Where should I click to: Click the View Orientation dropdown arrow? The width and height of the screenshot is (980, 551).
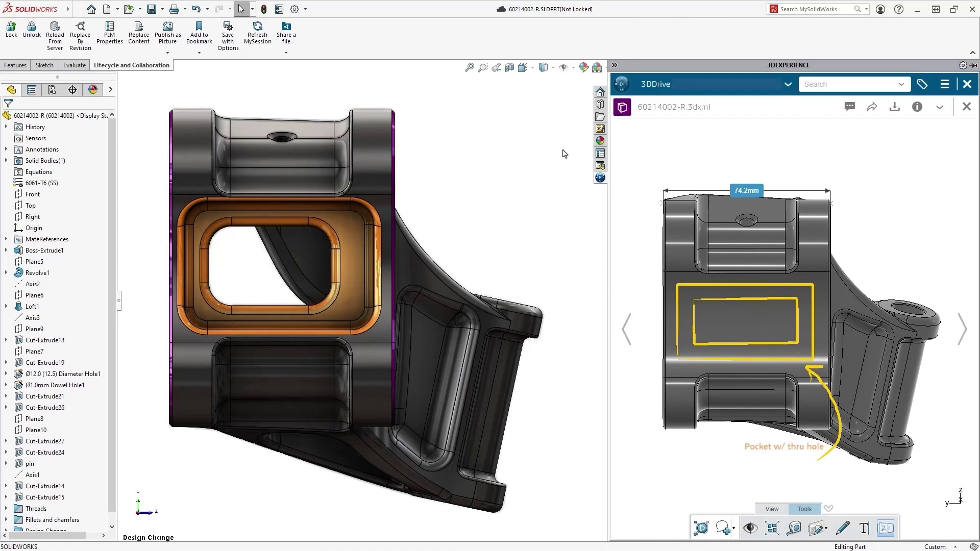click(532, 67)
